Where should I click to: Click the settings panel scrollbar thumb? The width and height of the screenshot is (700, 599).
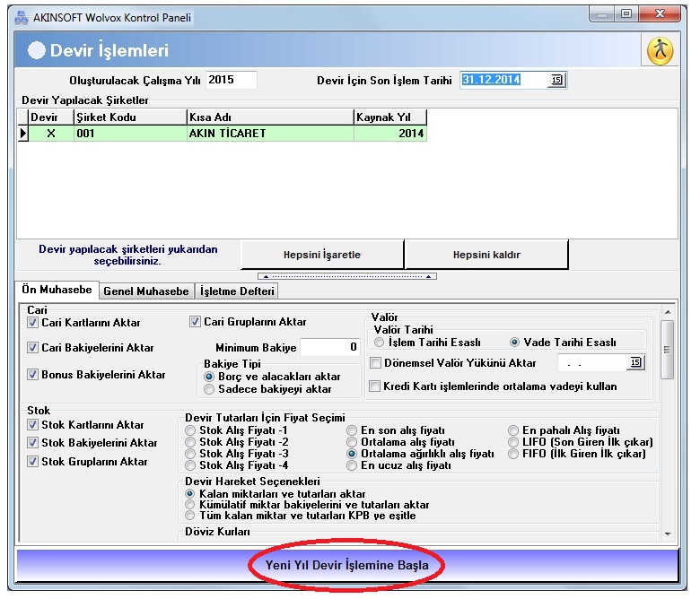tap(668, 350)
